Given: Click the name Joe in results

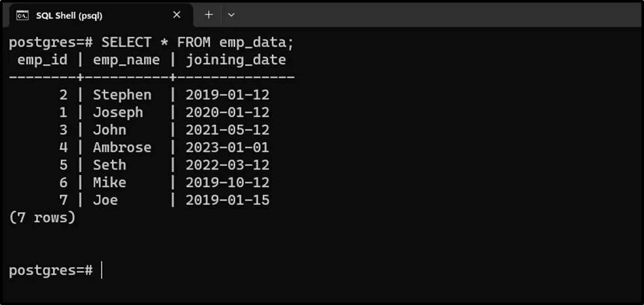Looking at the screenshot, I should pyautogui.click(x=105, y=200).
